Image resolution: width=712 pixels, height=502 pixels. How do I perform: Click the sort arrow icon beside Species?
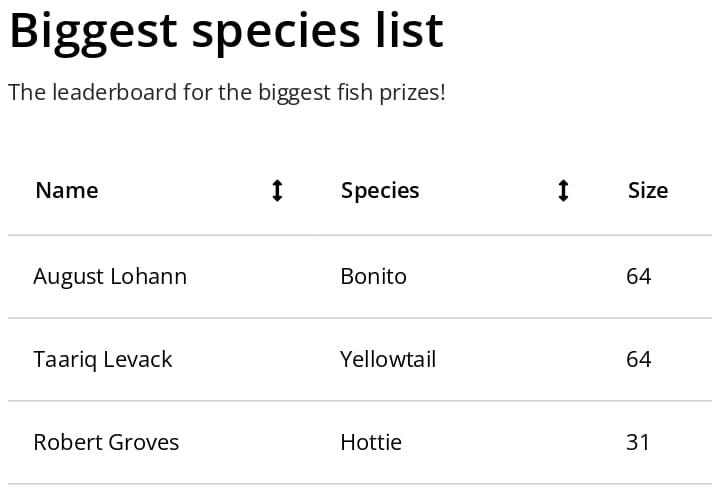coord(563,191)
